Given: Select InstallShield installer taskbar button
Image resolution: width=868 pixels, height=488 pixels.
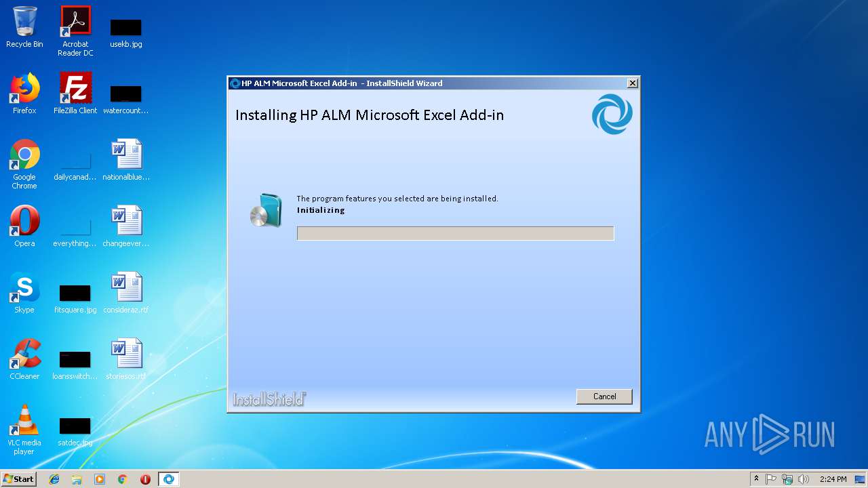Looking at the screenshot, I should click(x=168, y=479).
